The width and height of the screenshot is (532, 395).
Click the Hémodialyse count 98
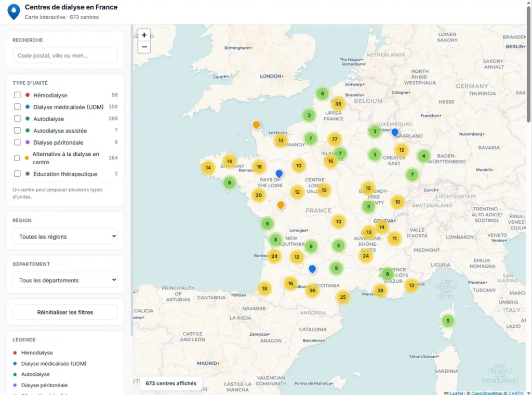[115, 95]
